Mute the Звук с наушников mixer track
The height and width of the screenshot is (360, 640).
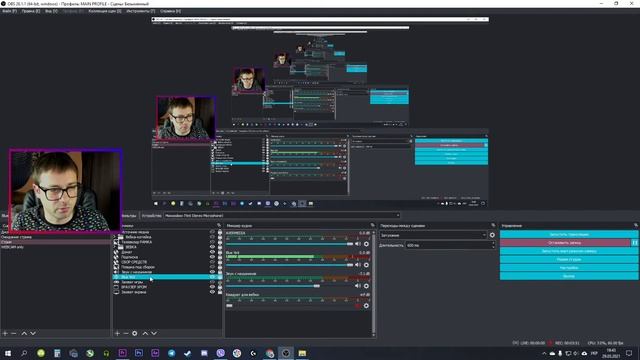coord(358,286)
